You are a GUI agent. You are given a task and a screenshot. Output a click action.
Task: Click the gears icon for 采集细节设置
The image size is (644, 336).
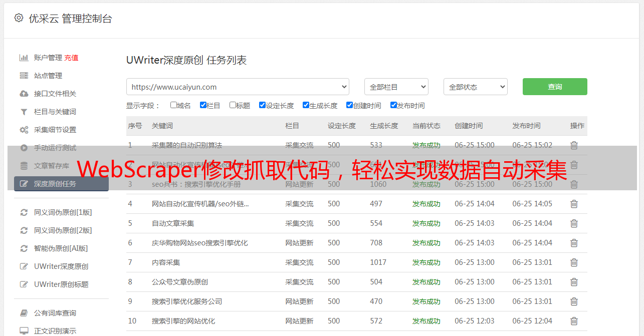(x=24, y=130)
